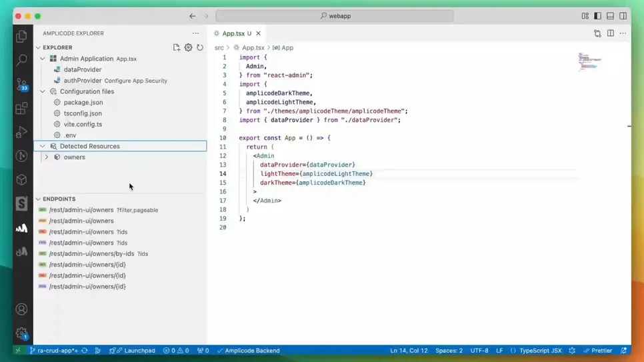
Task: Click the Prettier status bar item
Action: (597, 351)
